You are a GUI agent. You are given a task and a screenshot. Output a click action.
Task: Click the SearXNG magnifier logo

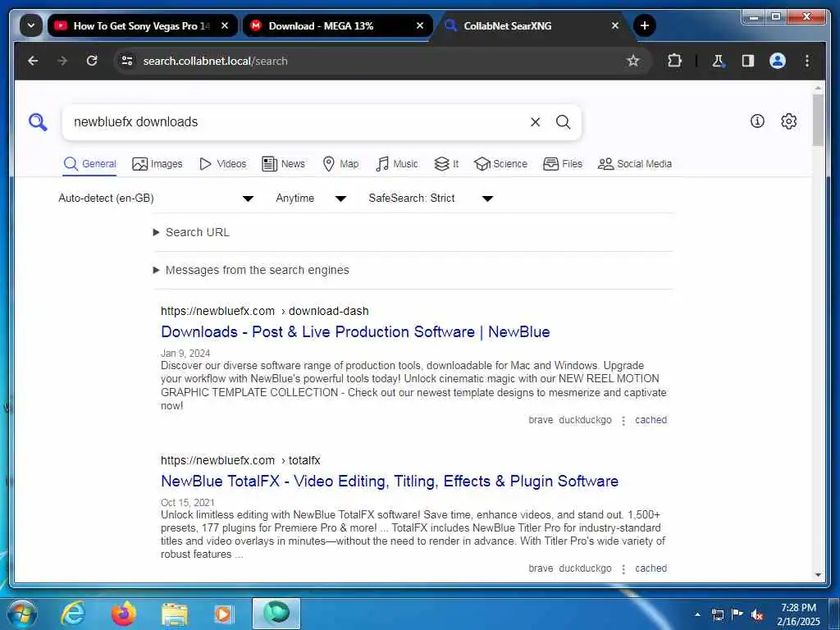pos(38,122)
